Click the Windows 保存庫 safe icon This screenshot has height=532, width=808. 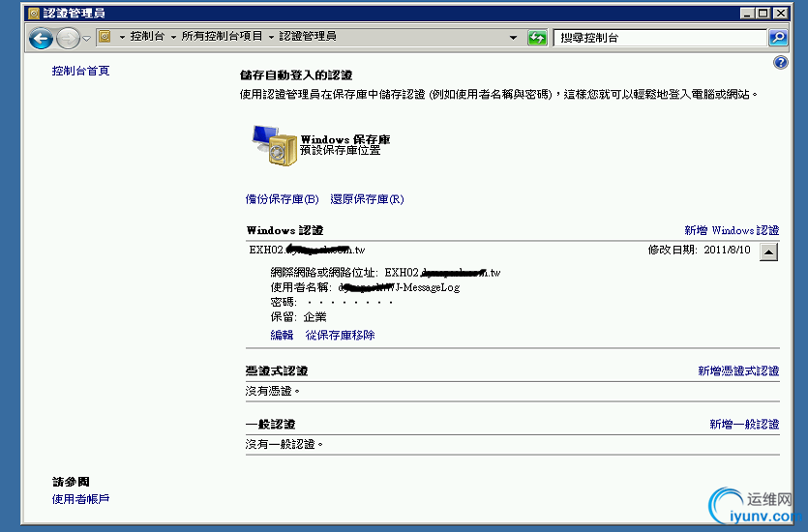point(275,145)
